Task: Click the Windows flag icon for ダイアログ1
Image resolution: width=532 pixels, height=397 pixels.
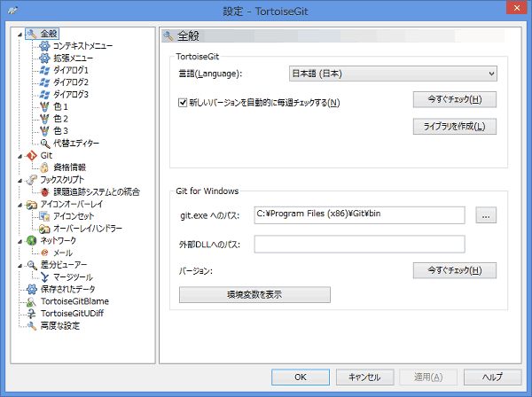Action: click(44, 70)
